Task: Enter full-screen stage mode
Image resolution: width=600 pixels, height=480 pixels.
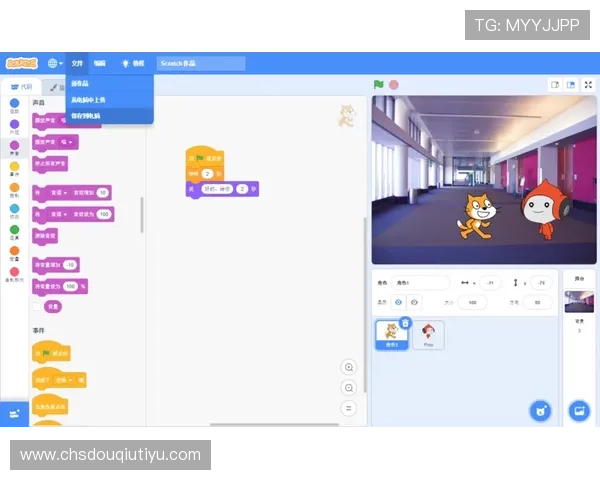Action: coord(588,85)
